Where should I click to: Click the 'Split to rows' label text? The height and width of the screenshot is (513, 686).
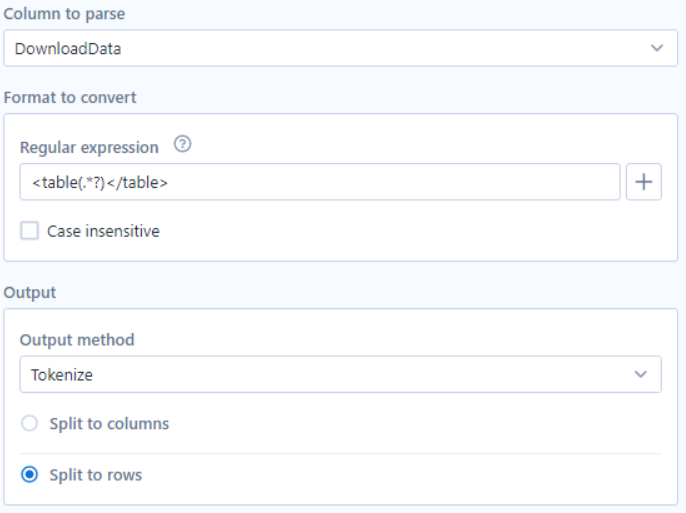pos(95,475)
